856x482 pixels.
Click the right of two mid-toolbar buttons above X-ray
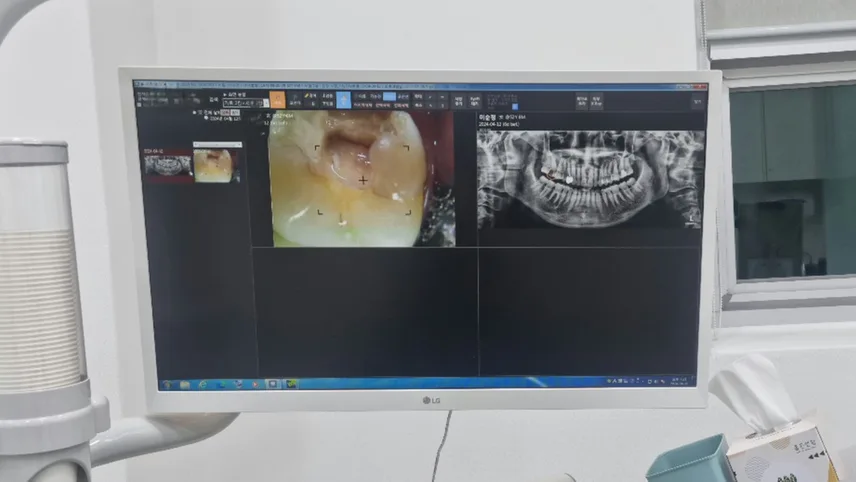point(596,101)
